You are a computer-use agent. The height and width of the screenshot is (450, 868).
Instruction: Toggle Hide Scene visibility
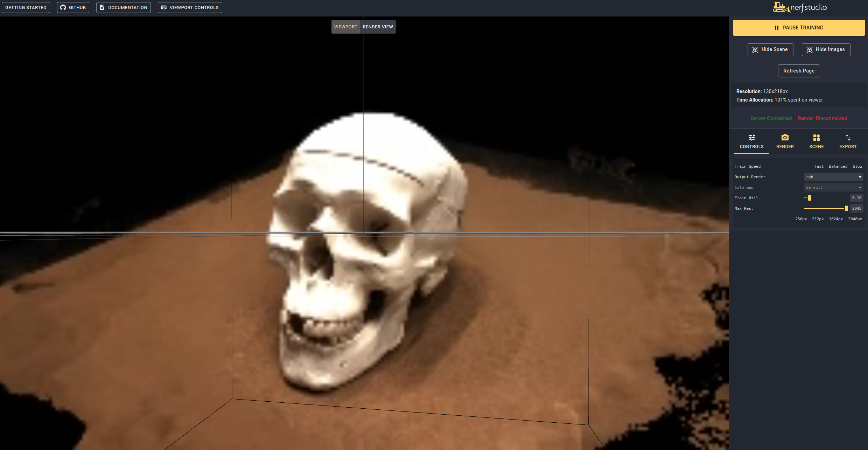click(770, 49)
